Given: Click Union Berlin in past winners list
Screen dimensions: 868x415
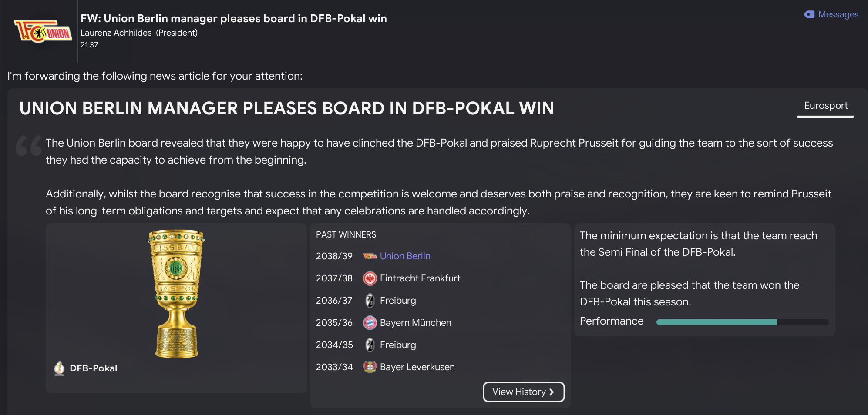Looking at the screenshot, I should [x=405, y=256].
